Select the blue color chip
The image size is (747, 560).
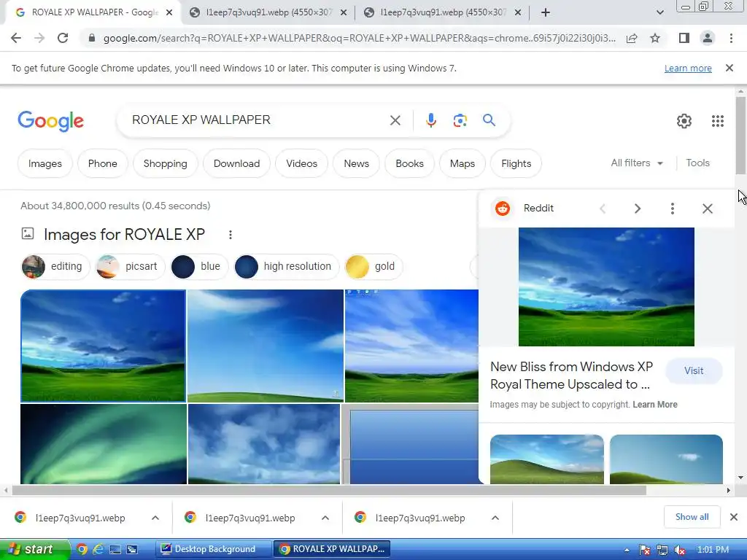click(x=199, y=266)
